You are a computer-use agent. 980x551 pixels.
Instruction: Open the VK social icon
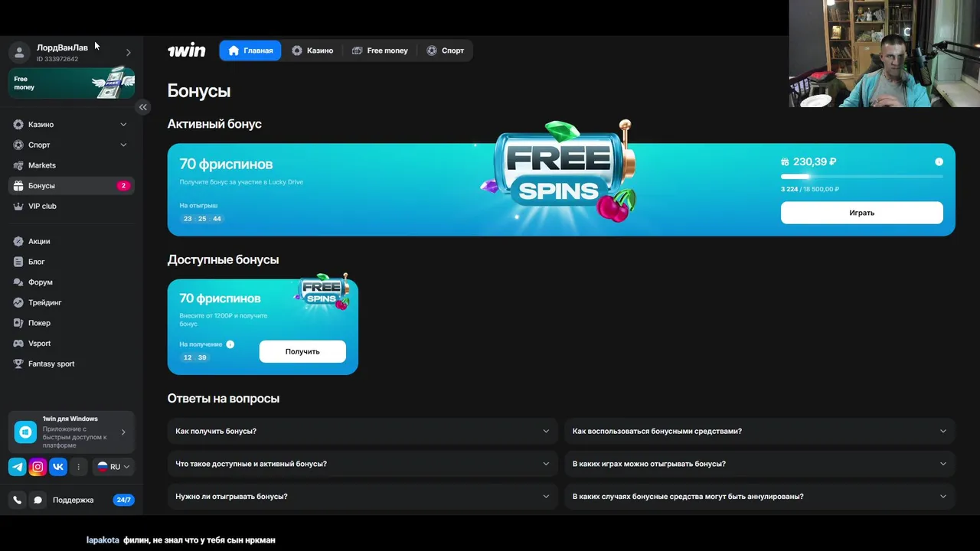58,467
